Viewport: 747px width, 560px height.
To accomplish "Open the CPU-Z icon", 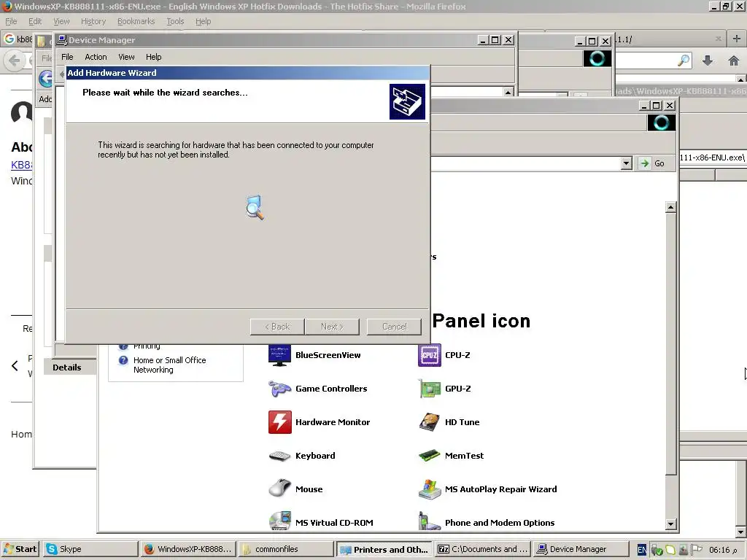I will click(429, 355).
